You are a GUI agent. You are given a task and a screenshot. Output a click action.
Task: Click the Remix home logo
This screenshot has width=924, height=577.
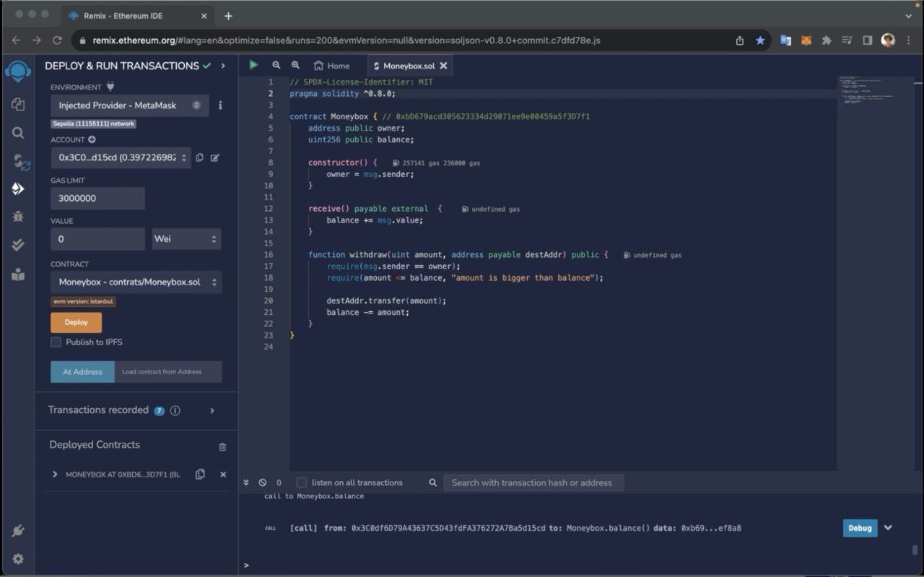click(x=18, y=71)
